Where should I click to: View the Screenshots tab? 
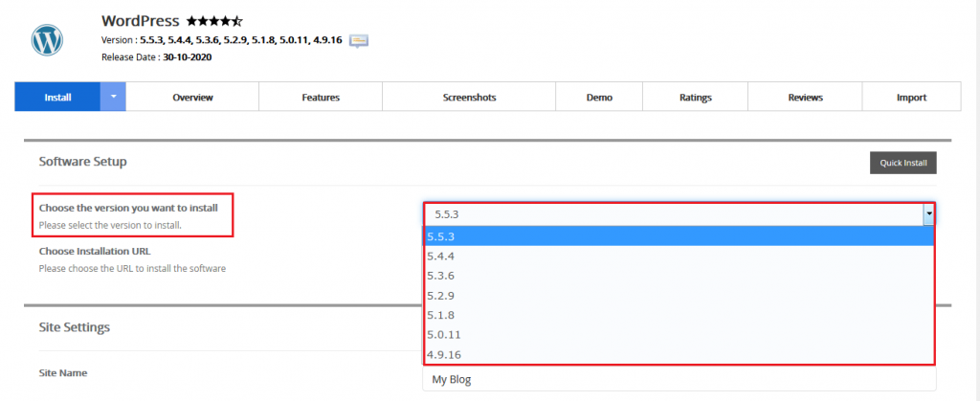point(469,98)
